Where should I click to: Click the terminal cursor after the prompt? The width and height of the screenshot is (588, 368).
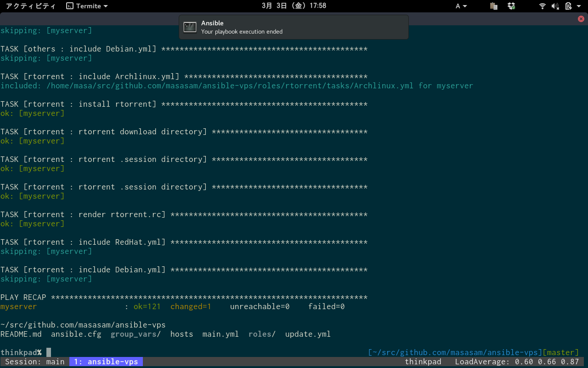48,352
